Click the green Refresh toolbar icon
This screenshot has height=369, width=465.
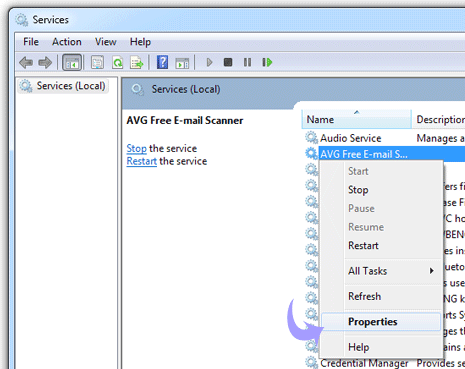(117, 62)
